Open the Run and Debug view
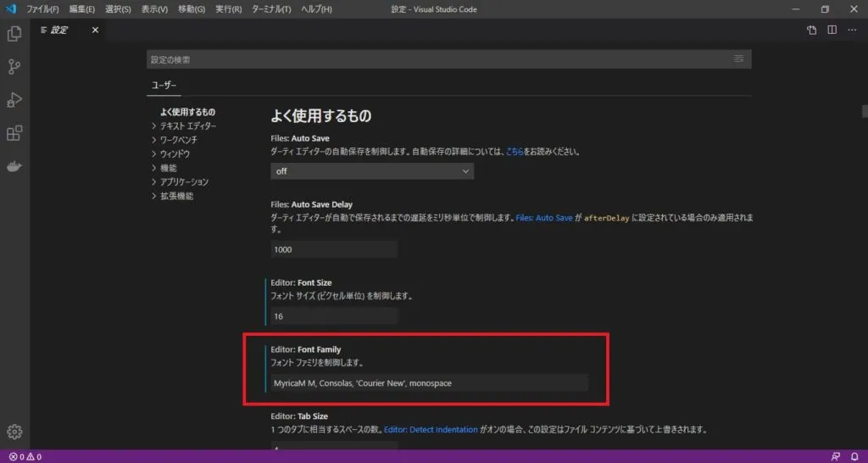 pos(14,100)
